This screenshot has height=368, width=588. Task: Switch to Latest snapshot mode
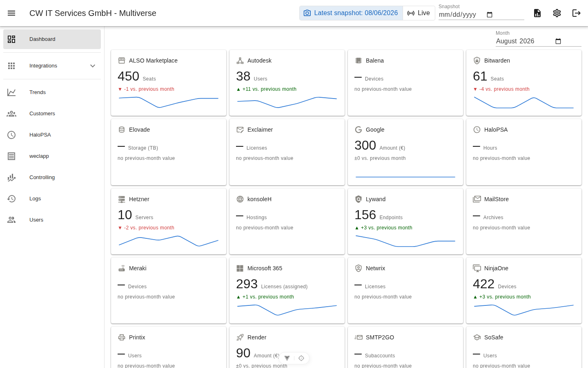click(351, 13)
